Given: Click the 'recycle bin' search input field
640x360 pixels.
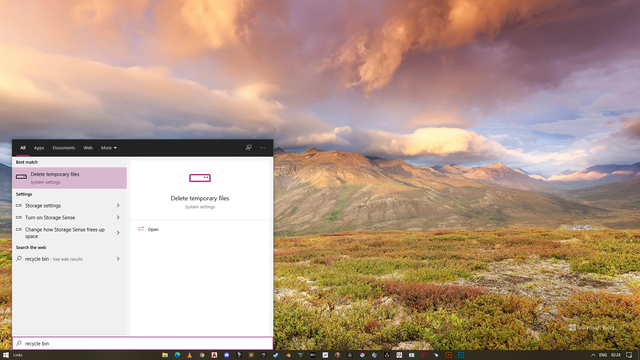Looking at the screenshot, I should point(142,343).
